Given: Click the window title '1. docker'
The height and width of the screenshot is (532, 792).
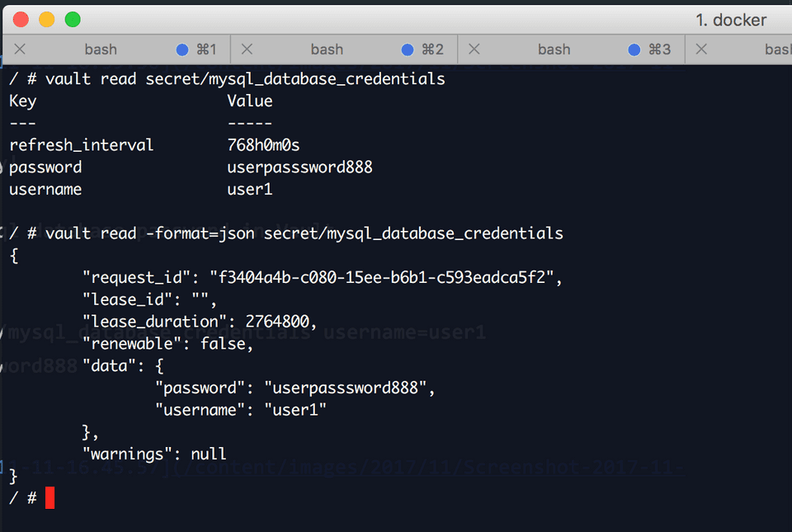Looking at the screenshot, I should tap(731, 20).
